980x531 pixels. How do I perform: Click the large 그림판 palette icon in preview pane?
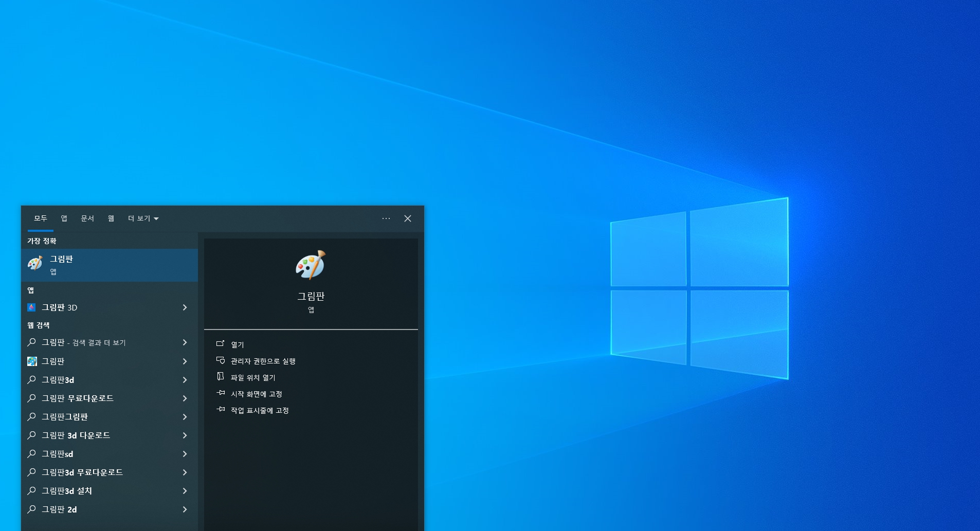pyautogui.click(x=311, y=265)
